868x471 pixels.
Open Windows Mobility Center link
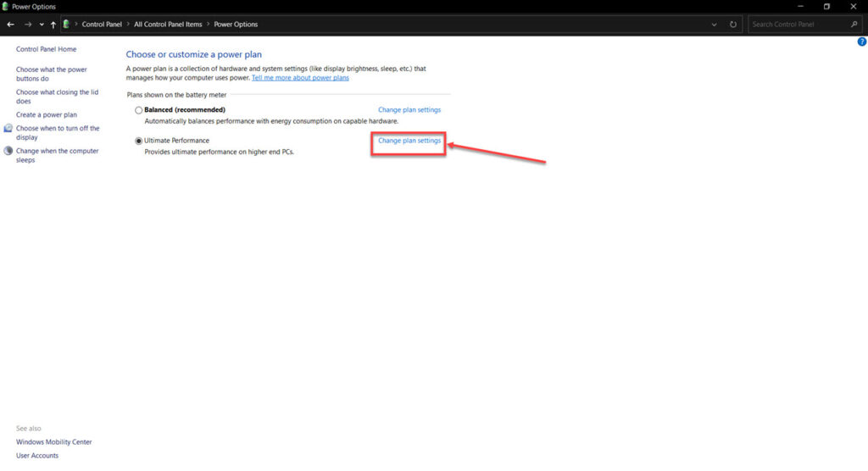pyautogui.click(x=53, y=442)
